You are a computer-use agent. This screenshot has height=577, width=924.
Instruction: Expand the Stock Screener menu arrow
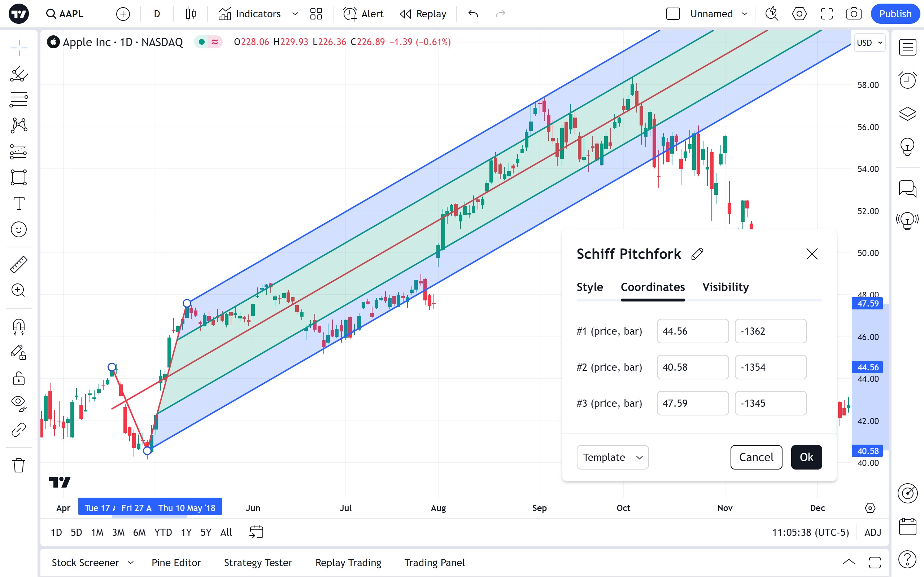coord(131,563)
